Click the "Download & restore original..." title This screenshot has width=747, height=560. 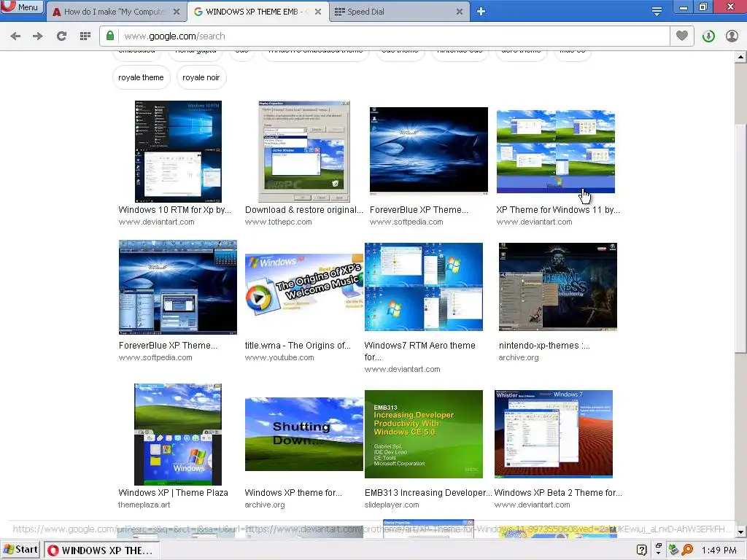(x=304, y=210)
